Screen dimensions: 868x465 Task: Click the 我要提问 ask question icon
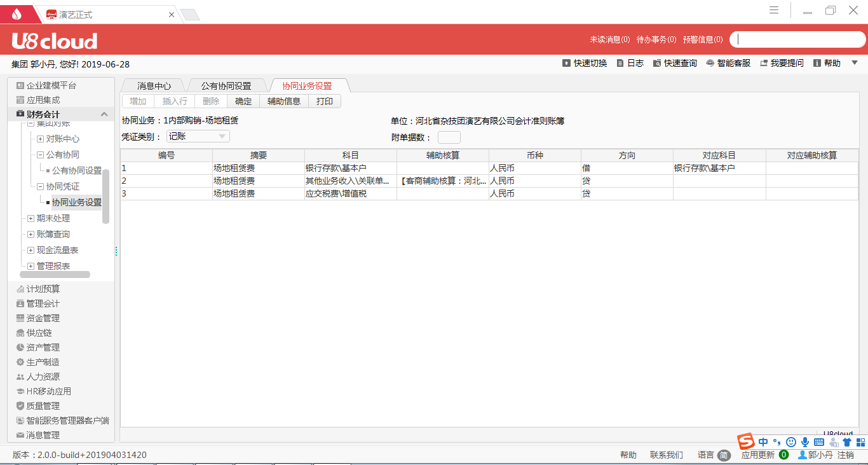click(764, 64)
